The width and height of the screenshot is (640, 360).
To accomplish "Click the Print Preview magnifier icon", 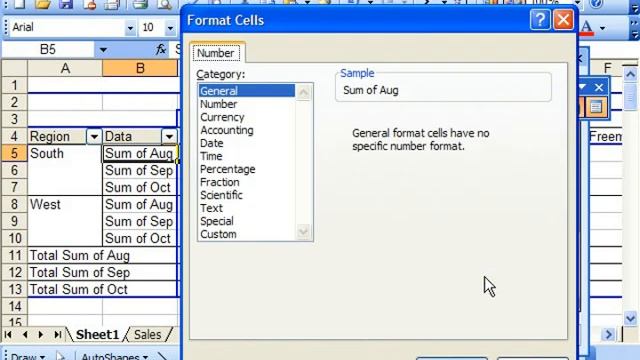I will pos(164,4).
